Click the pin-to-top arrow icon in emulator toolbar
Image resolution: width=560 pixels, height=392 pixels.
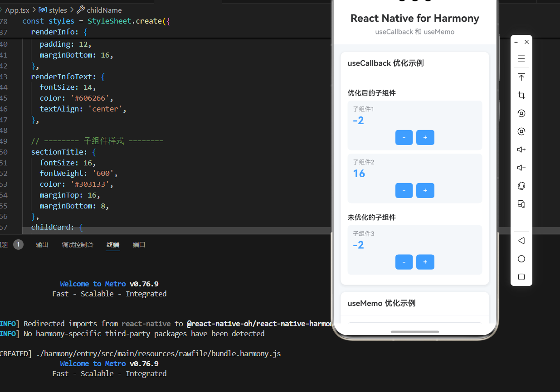tap(521, 77)
